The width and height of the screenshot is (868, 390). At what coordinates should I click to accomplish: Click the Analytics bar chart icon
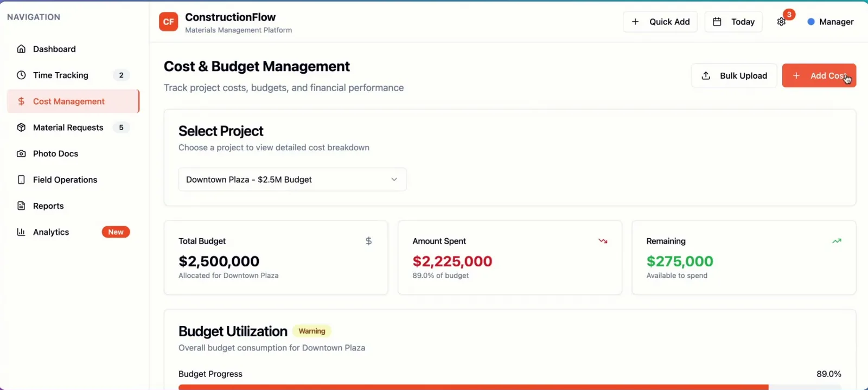[21, 232]
